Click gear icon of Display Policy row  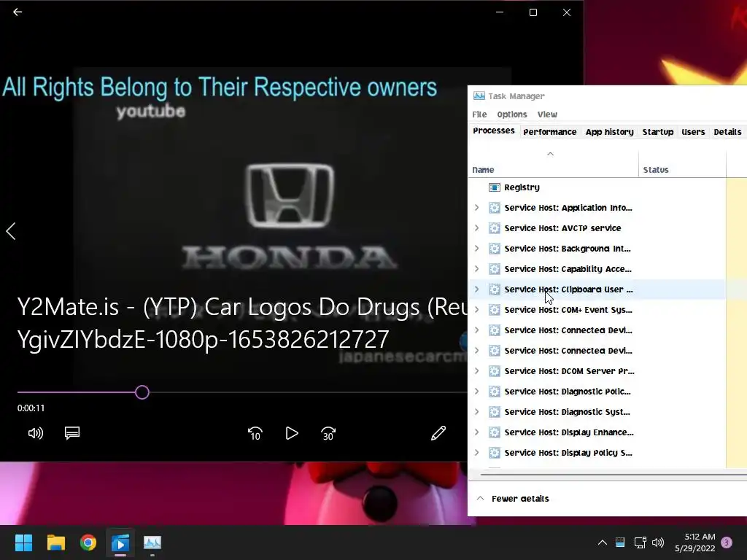495,453
